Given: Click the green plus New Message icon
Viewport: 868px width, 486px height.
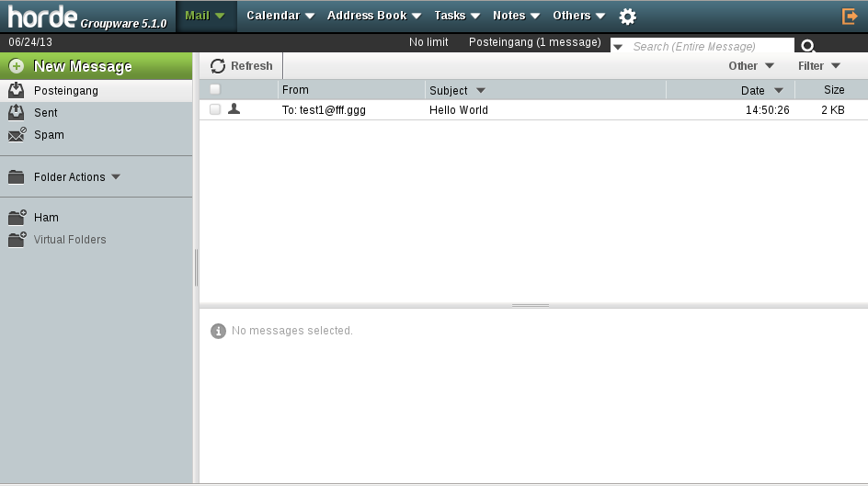Looking at the screenshot, I should 17,66.
